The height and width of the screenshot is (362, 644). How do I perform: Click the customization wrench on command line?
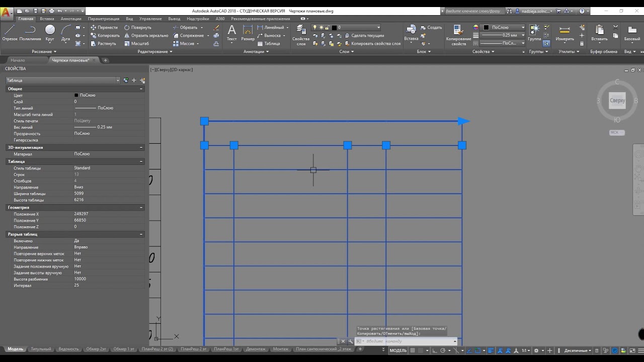pos(350,341)
